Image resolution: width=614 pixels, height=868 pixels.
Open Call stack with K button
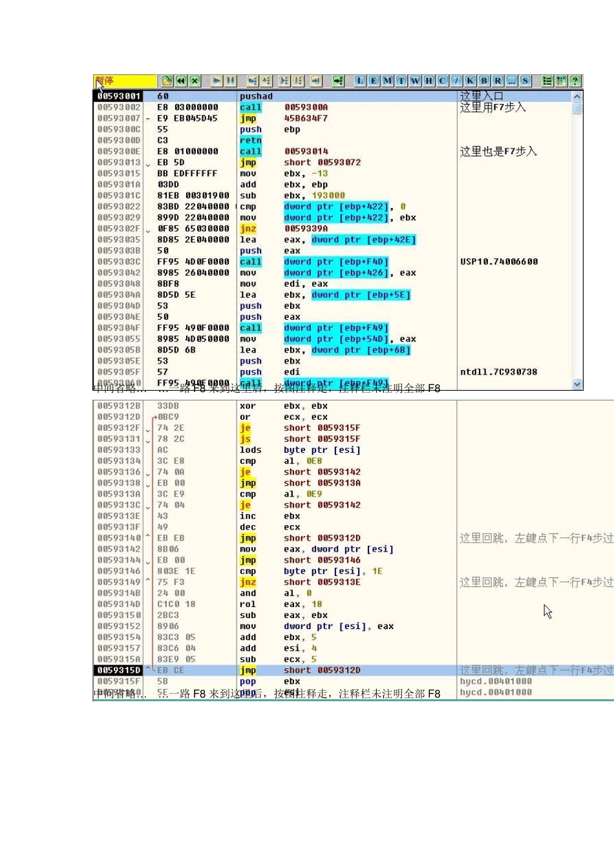470,81
